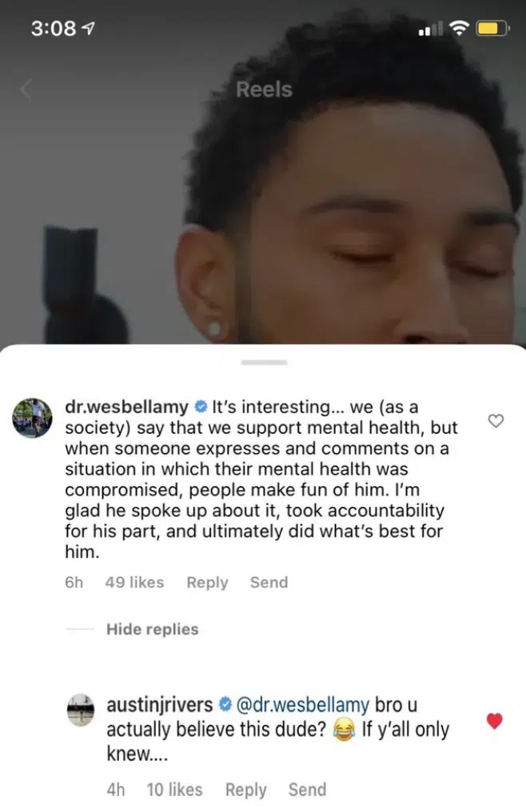Tap the verified badge beside dr.wesbellamy
The height and width of the screenshot is (812, 526).
(201, 407)
